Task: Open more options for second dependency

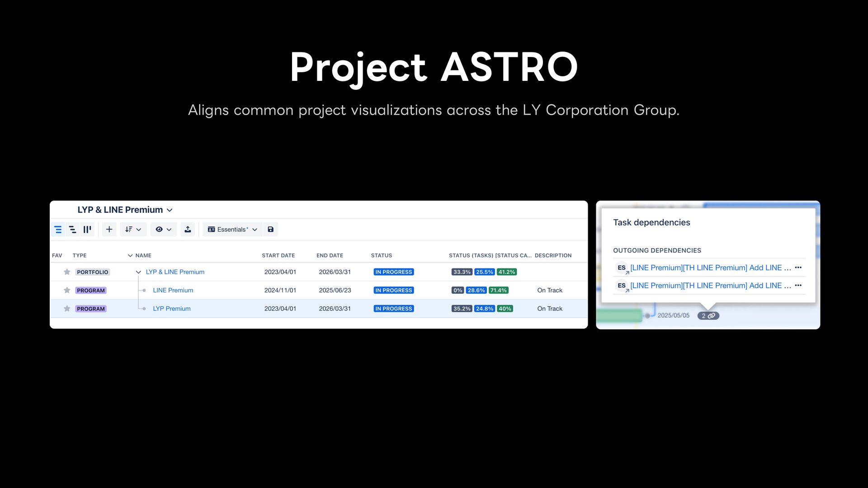Action: [798, 286]
